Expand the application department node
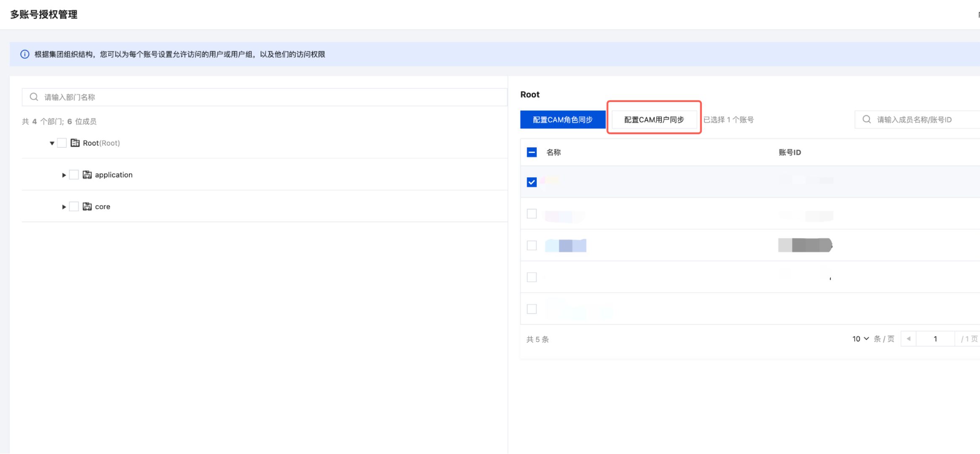Viewport: 980px width, 454px height. (x=64, y=175)
